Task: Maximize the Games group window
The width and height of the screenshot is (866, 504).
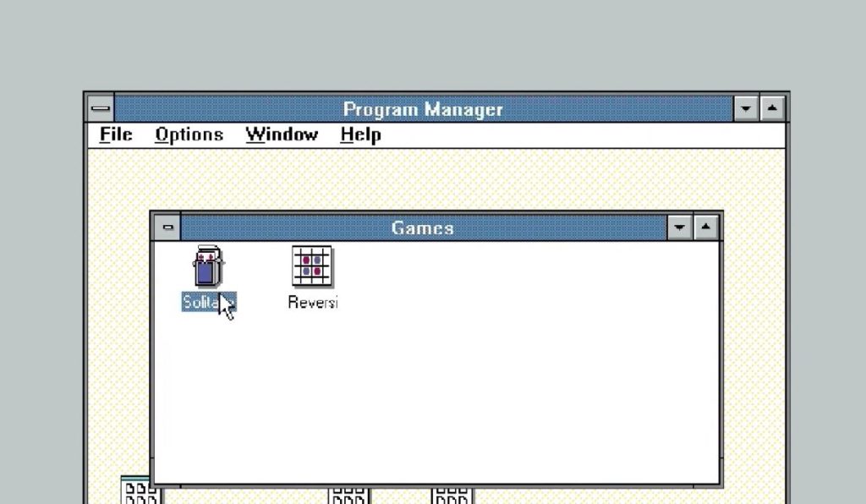Action: (706, 227)
